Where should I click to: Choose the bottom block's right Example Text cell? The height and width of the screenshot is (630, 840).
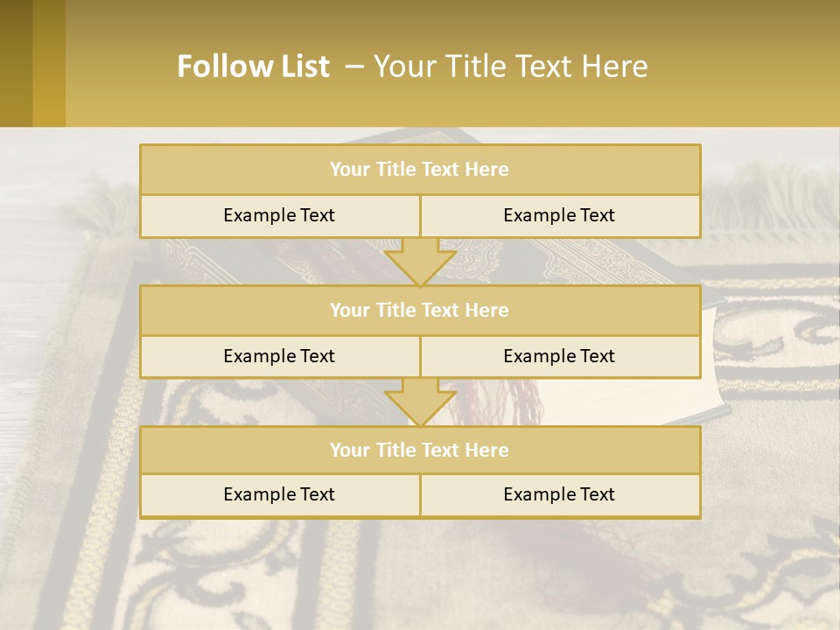tap(560, 494)
